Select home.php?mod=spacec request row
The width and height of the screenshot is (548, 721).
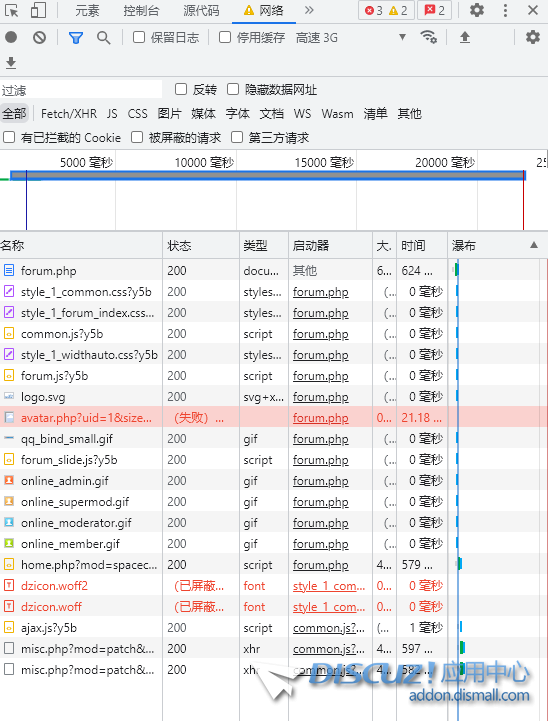274,565
